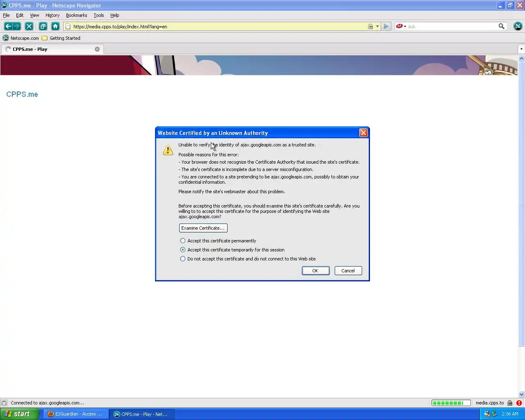Image resolution: width=525 pixels, height=420 pixels.
Task: Click the Netscape icon in title bar
Action: [x=4, y=5]
